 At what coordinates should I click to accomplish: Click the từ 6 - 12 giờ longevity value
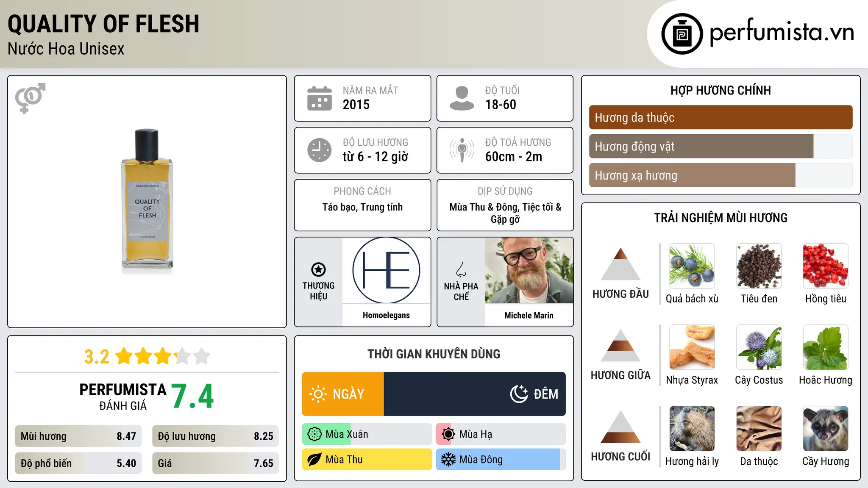point(375,157)
